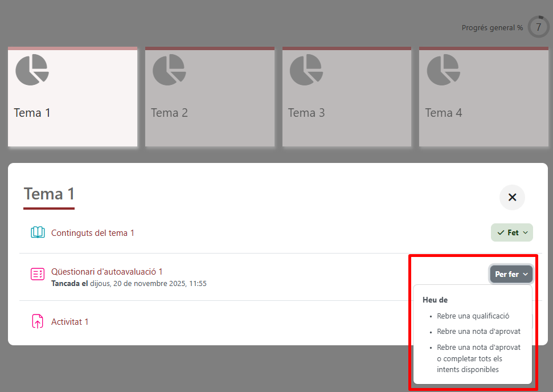
Task: Click the general progress circle showing 7
Action: [x=538, y=27]
